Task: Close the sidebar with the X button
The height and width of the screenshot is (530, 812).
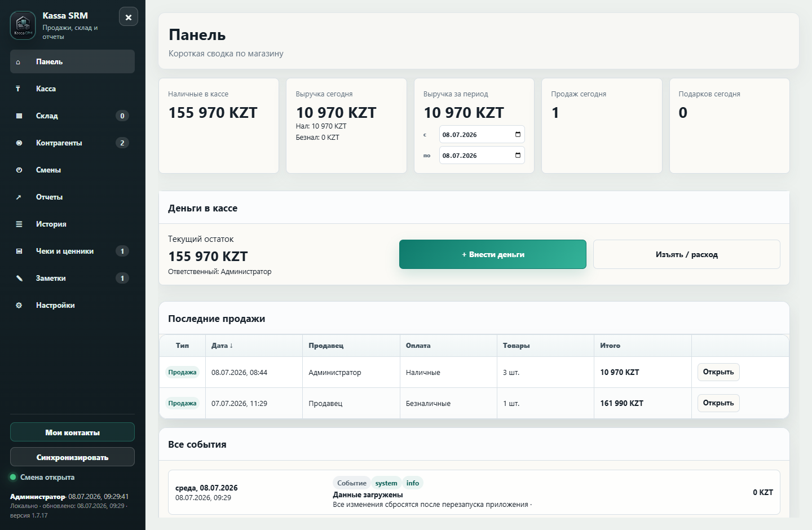Action: [x=129, y=17]
